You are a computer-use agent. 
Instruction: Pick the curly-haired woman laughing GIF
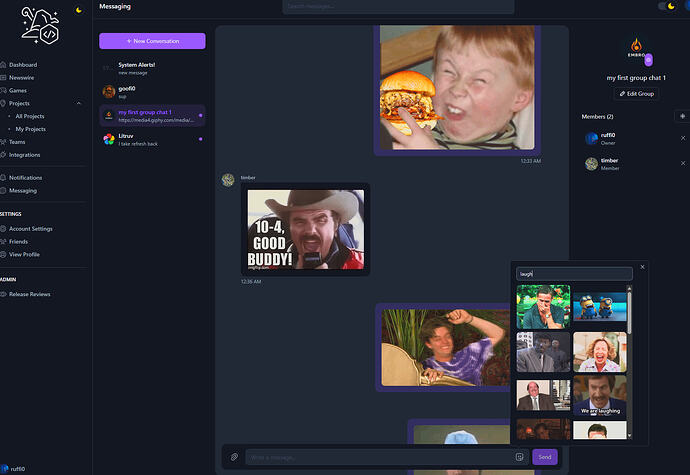(599, 352)
